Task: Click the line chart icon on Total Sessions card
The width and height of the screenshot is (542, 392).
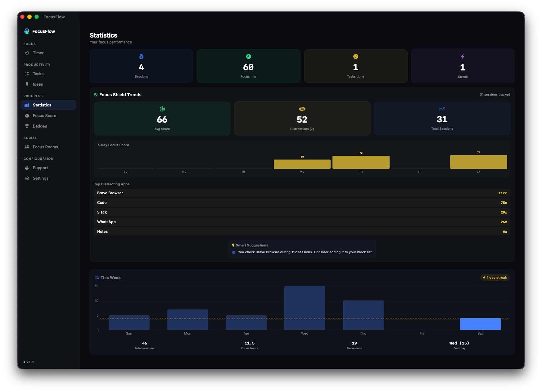Action: coord(442,109)
